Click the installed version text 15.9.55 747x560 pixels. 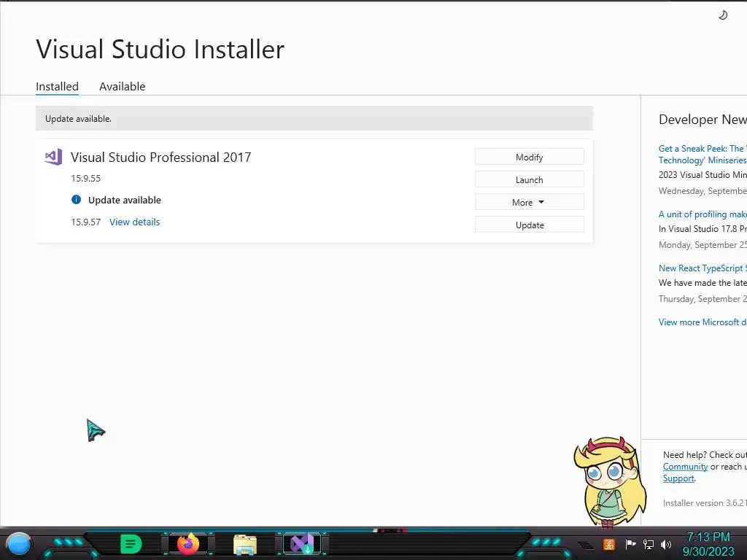coord(86,178)
